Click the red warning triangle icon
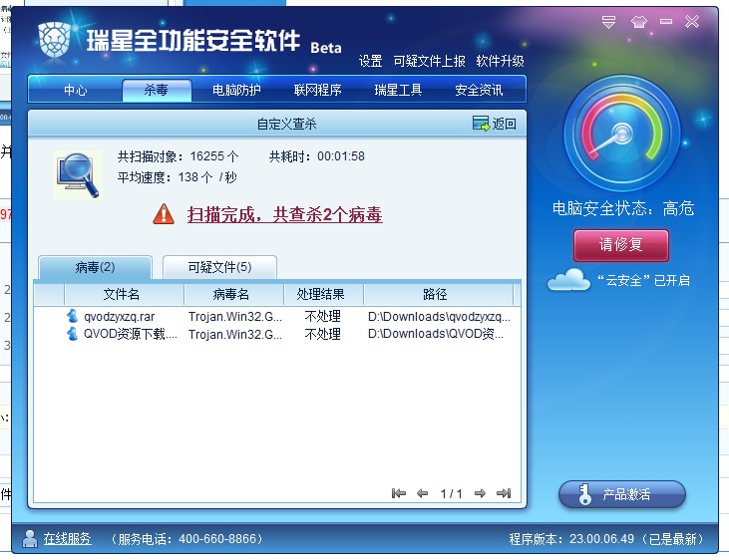The width and height of the screenshot is (729, 560). (164, 214)
